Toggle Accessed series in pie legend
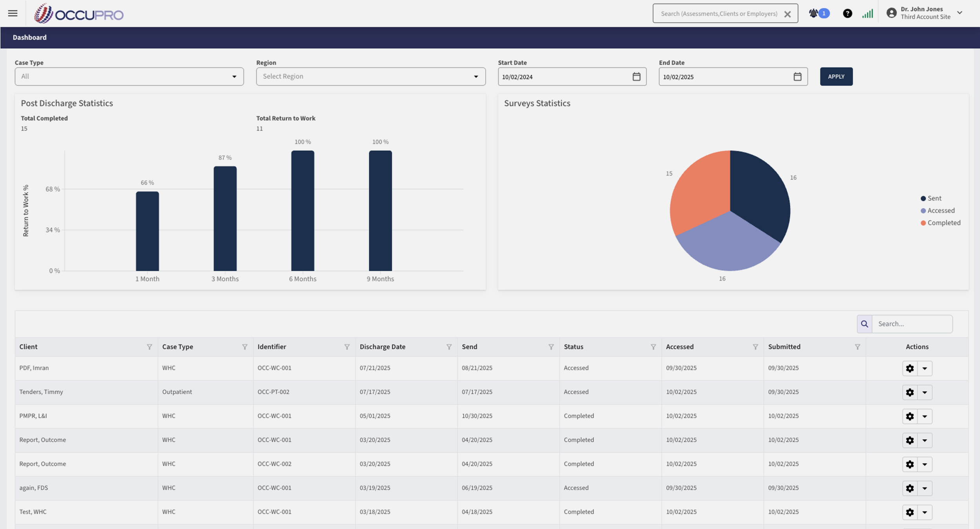The image size is (980, 529). (937, 210)
